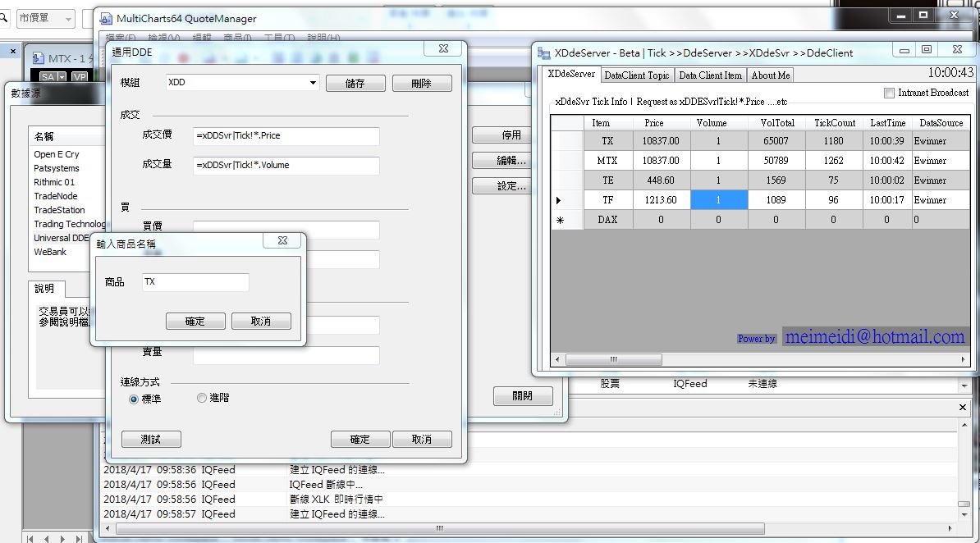Click 取消 in the 通用DDE dialog
The height and width of the screenshot is (543, 980).
pos(421,440)
